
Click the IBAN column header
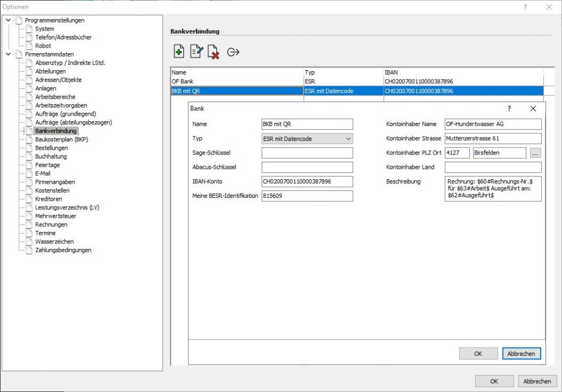coord(463,72)
